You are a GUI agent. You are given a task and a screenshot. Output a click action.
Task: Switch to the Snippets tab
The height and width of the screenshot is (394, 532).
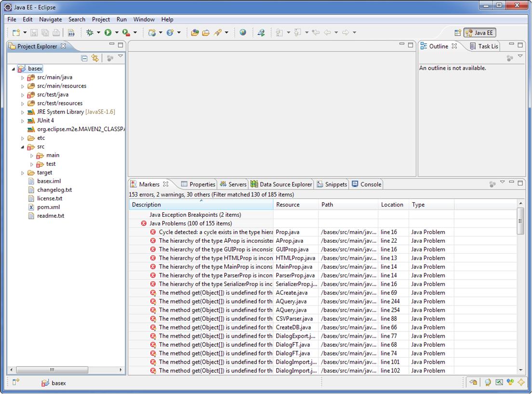332,184
